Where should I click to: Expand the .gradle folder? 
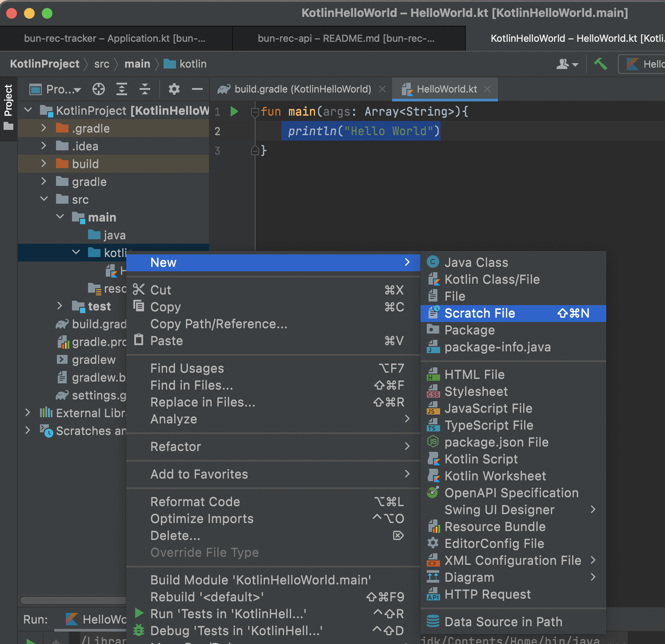pos(44,128)
